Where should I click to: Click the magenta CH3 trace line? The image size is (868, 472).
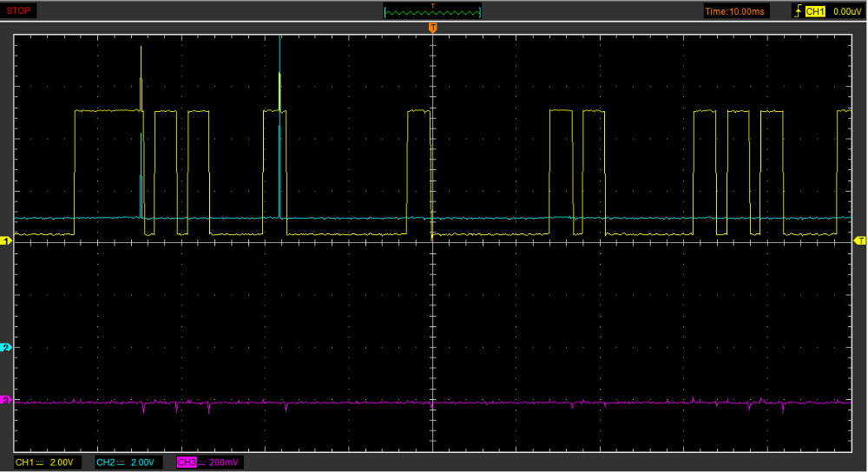pyautogui.click(x=521, y=403)
